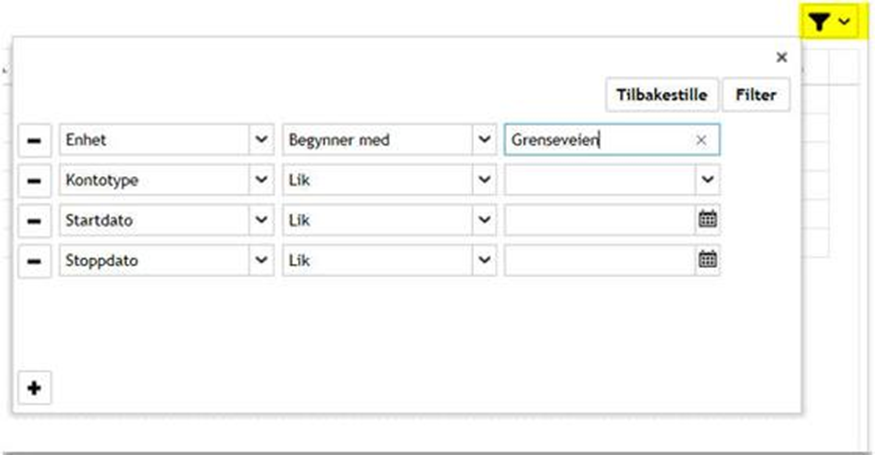Close the filter panel

tap(782, 58)
